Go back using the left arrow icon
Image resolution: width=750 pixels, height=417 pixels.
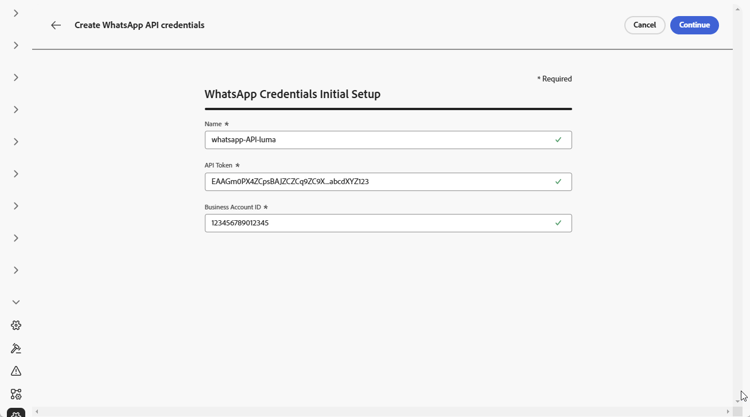tap(56, 25)
